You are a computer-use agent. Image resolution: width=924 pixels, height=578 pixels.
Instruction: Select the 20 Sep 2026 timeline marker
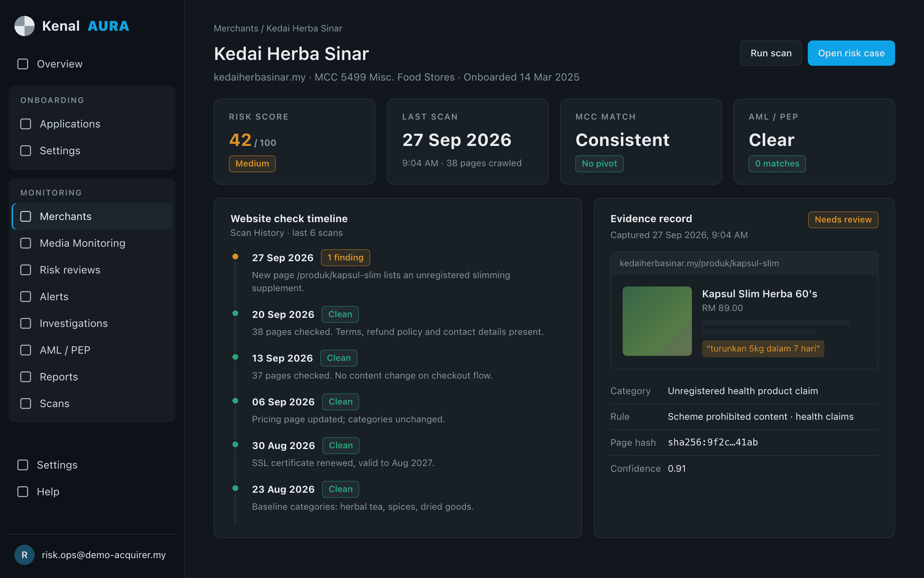[236, 314]
